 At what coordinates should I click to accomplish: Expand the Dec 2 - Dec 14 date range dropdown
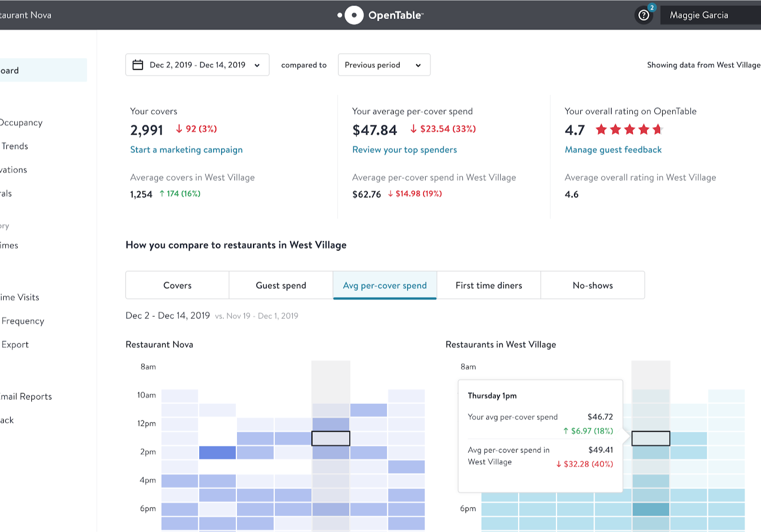click(197, 65)
